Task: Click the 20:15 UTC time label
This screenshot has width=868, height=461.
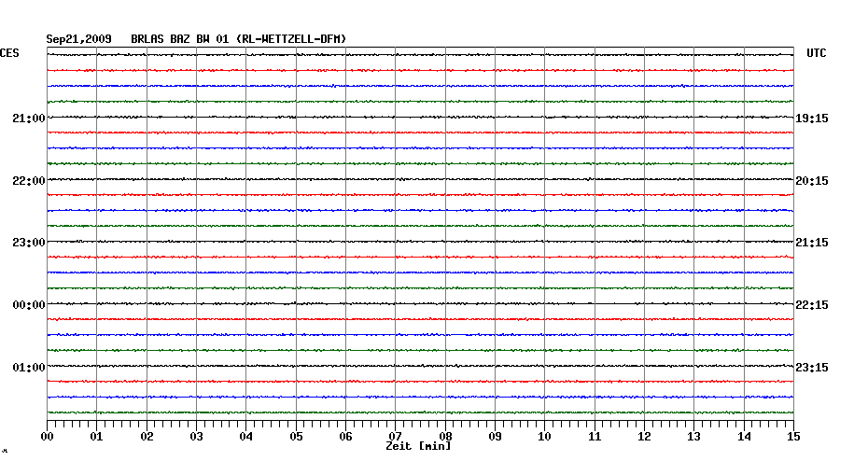Action: [x=812, y=180]
